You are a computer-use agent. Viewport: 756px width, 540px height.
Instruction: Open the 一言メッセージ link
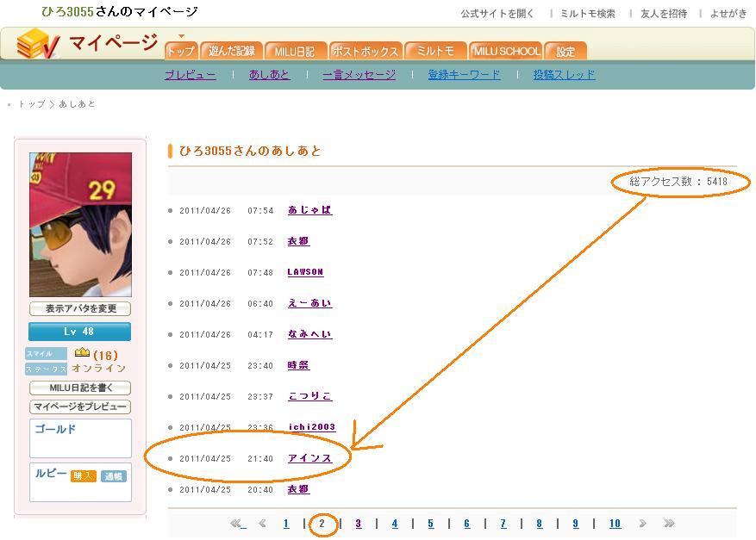coord(359,75)
